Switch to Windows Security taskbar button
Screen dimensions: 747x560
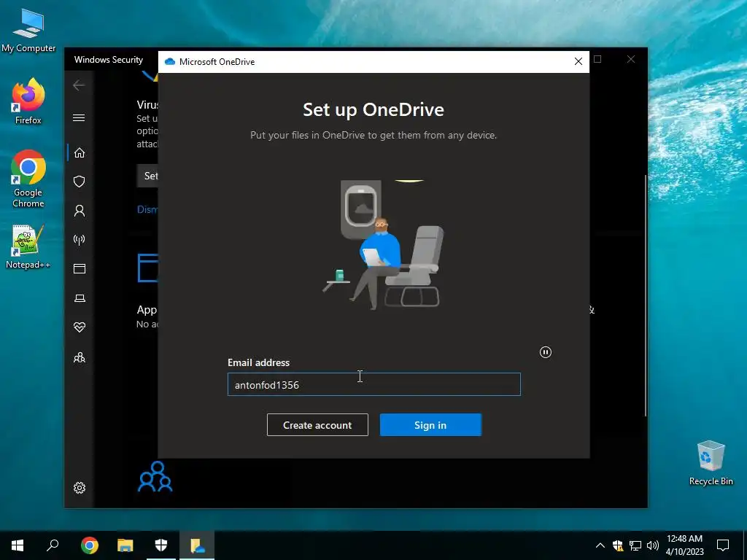click(161, 545)
